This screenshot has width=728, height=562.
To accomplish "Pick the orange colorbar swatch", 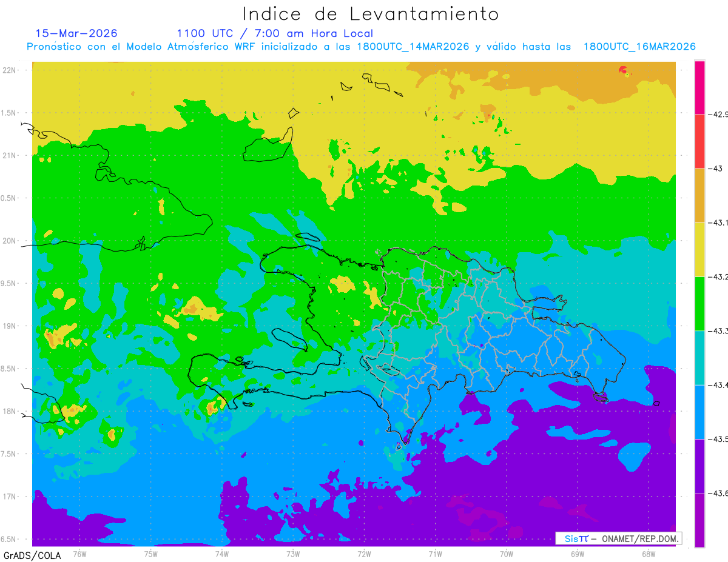I will point(699,195).
